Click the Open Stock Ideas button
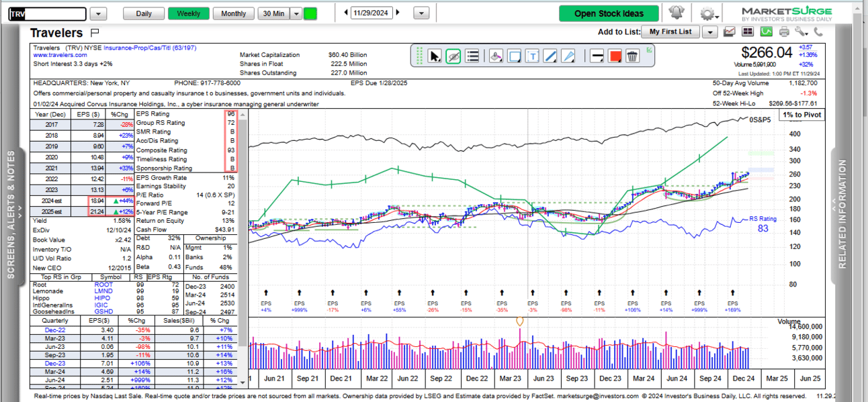The image size is (868, 402). 609,13
